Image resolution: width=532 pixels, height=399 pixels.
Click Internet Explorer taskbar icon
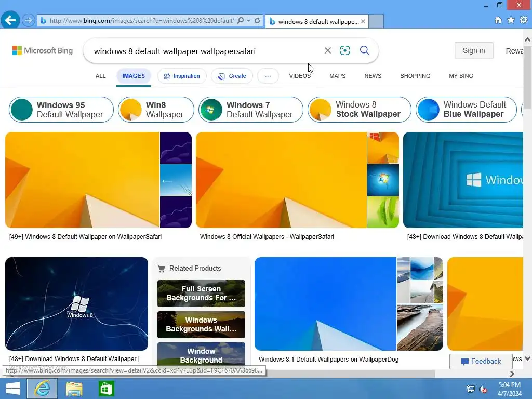pos(42,389)
